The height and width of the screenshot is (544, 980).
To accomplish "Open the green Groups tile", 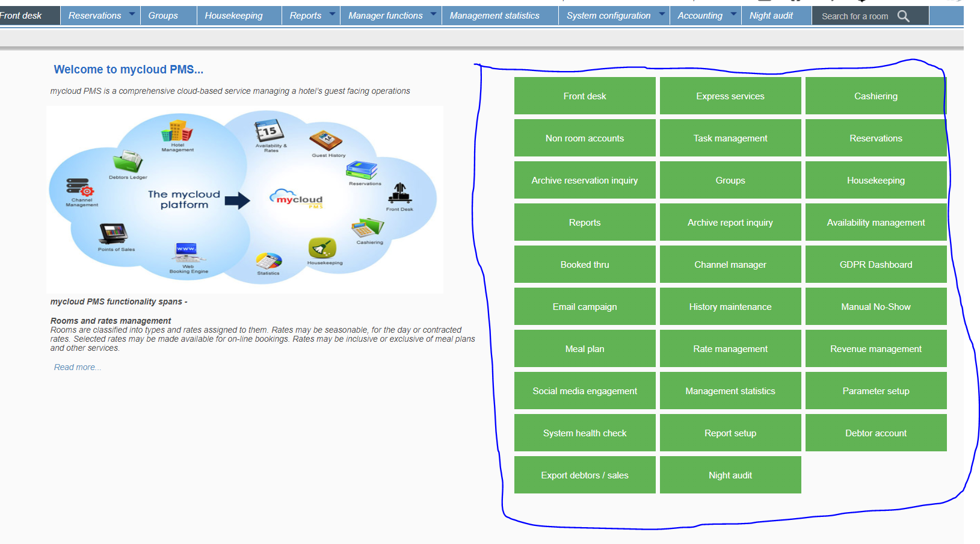I will coord(730,180).
